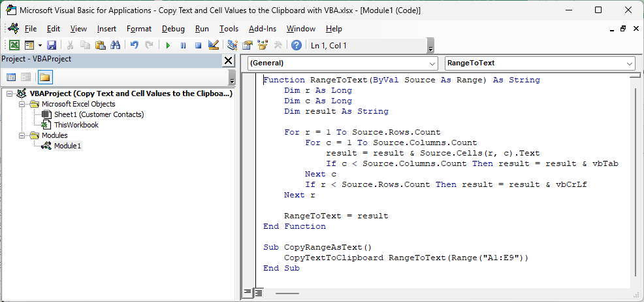
Task: Restore the Module1 code child window
Action: pos(623,29)
